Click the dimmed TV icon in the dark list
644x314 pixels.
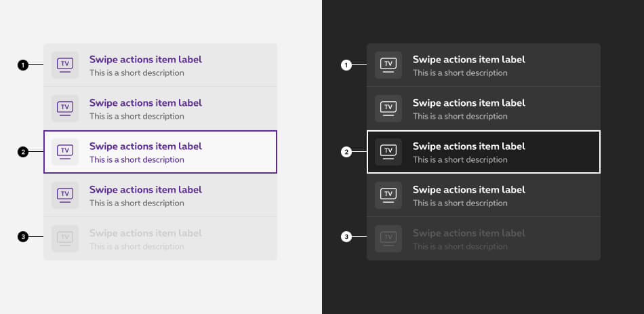tap(388, 239)
